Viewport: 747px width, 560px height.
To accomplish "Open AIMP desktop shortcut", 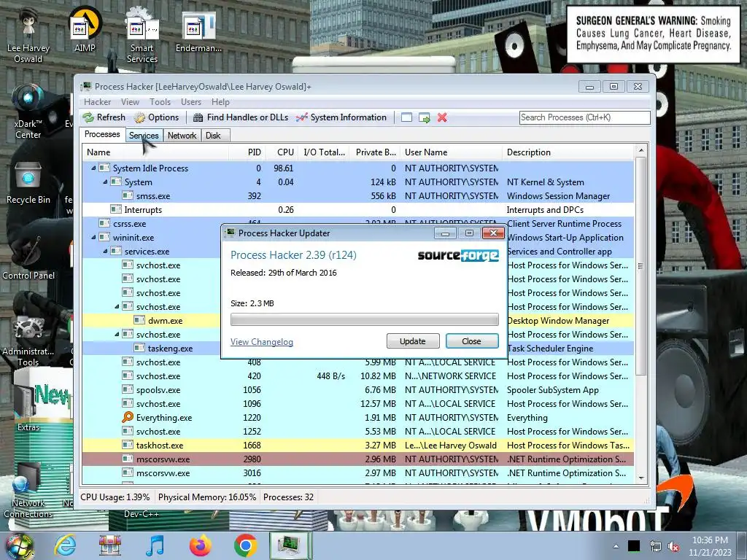I will [85, 30].
